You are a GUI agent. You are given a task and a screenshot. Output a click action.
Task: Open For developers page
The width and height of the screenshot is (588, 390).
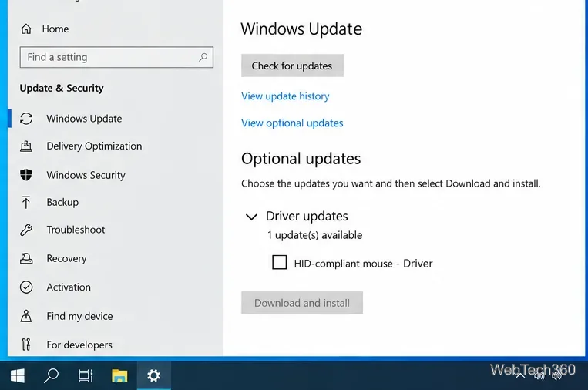pos(79,345)
